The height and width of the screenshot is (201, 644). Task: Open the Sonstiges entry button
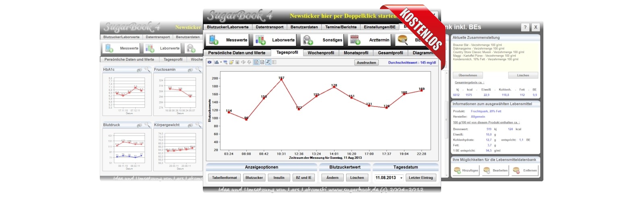(322, 40)
